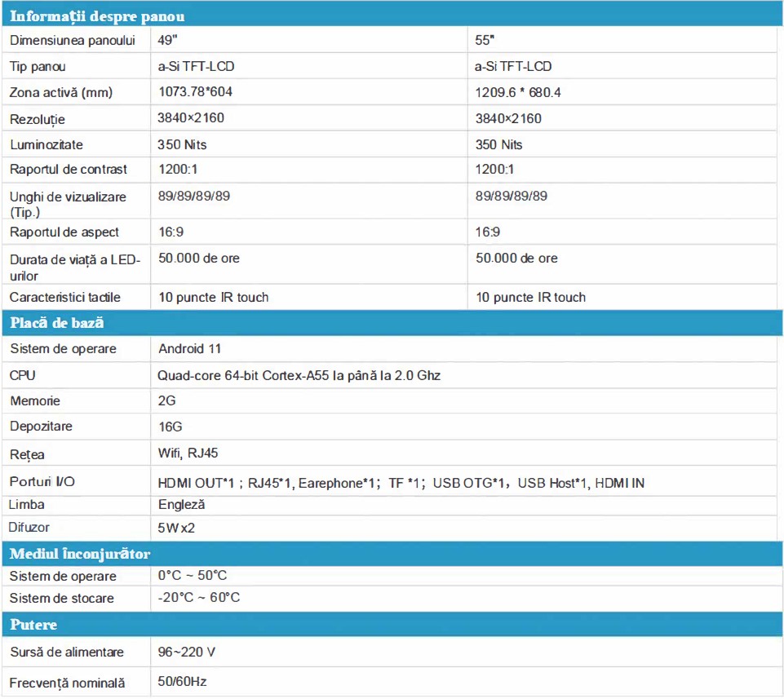The image size is (784, 699).
Task: Select the value 1209.6 * 680.4
Action: coord(517,92)
